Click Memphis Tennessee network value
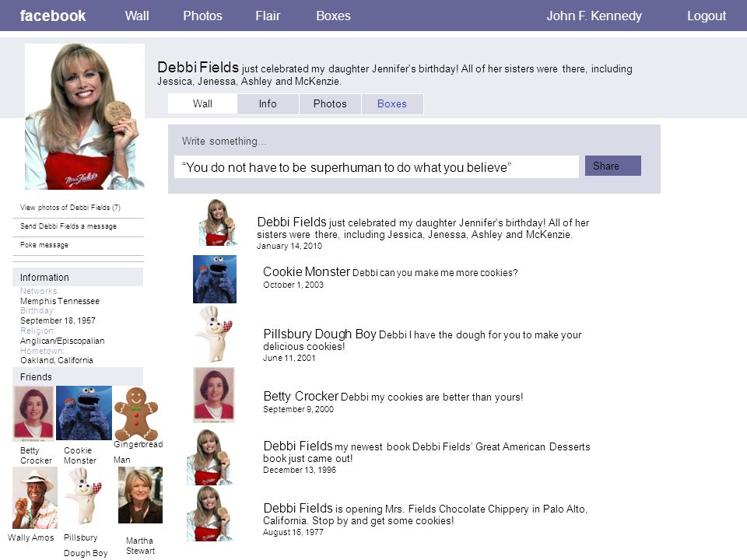Viewport: 747px width, 560px height. (x=60, y=302)
